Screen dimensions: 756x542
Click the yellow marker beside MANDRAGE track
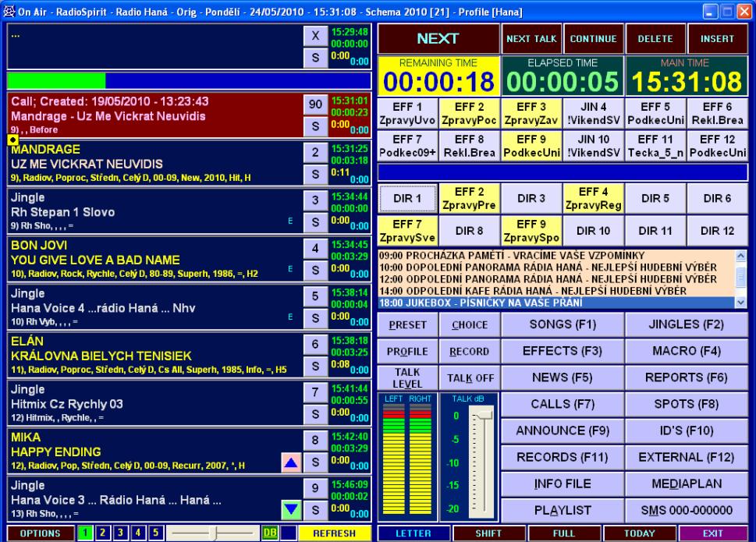pyautogui.click(x=12, y=140)
